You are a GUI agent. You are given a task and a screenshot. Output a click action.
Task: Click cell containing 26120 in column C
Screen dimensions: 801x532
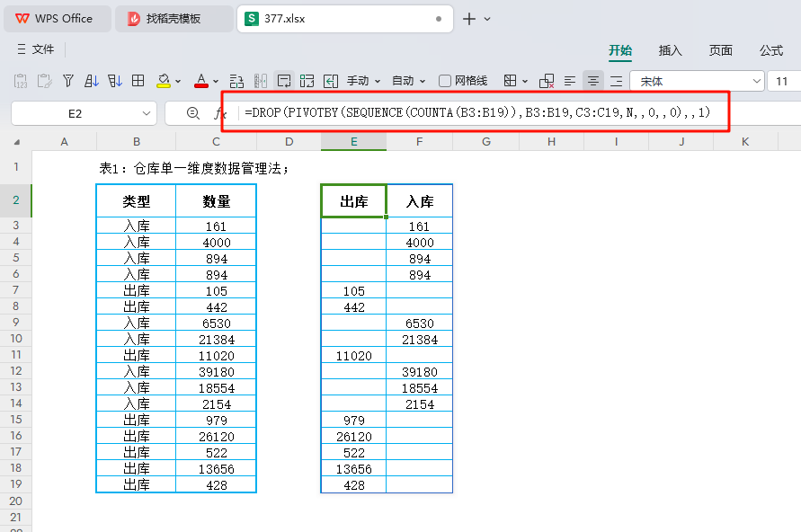click(x=216, y=437)
